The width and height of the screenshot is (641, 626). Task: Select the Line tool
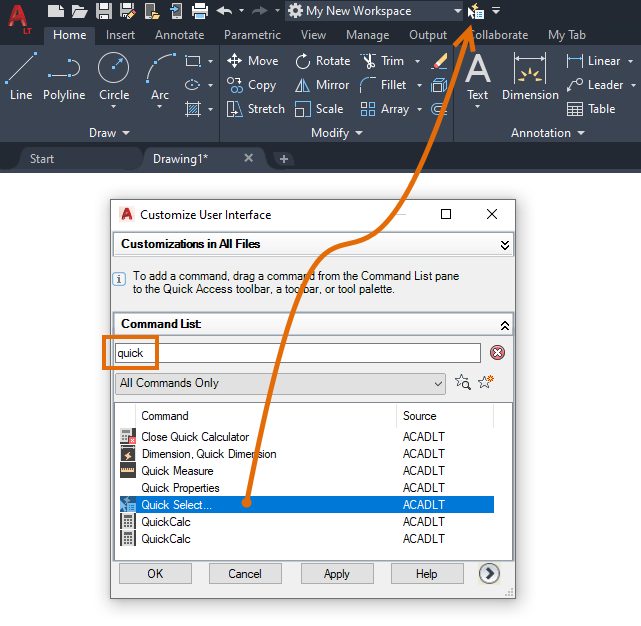pyautogui.click(x=21, y=76)
